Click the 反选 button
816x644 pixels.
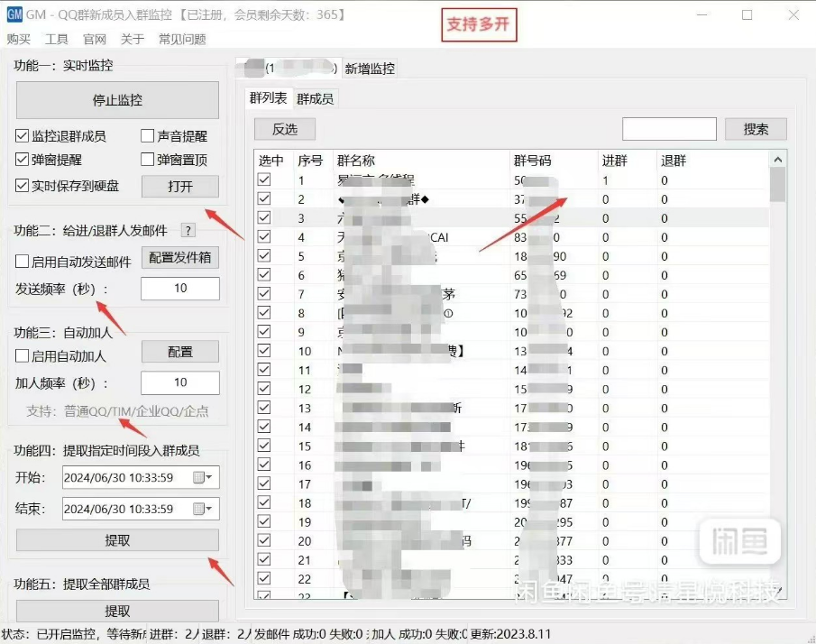click(x=285, y=129)
